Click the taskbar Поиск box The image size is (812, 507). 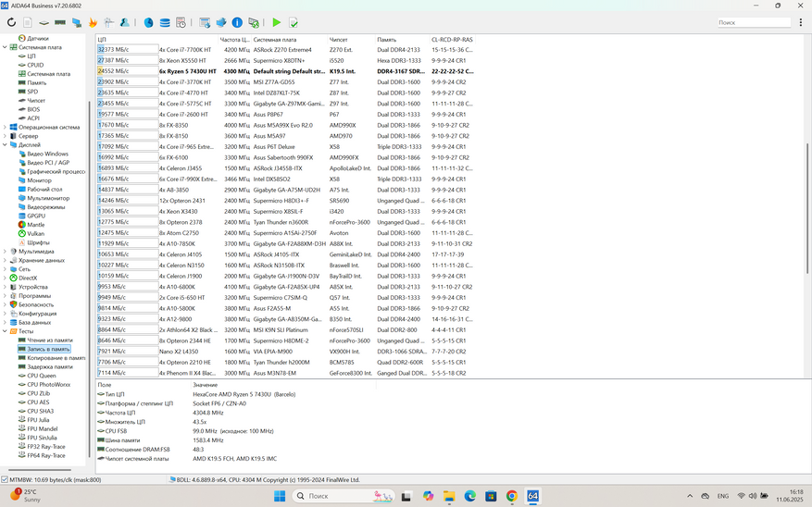(344, 496)
